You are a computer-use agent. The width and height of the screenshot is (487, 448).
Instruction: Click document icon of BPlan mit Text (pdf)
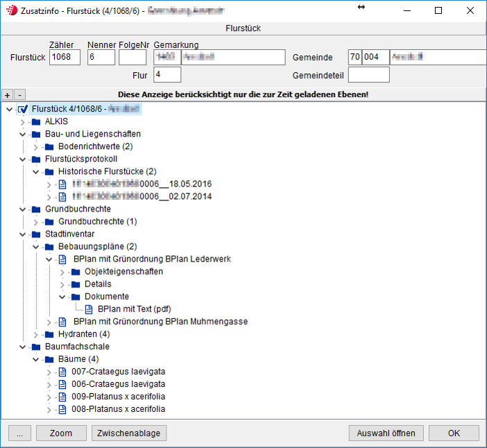click(x=89, y=309)
